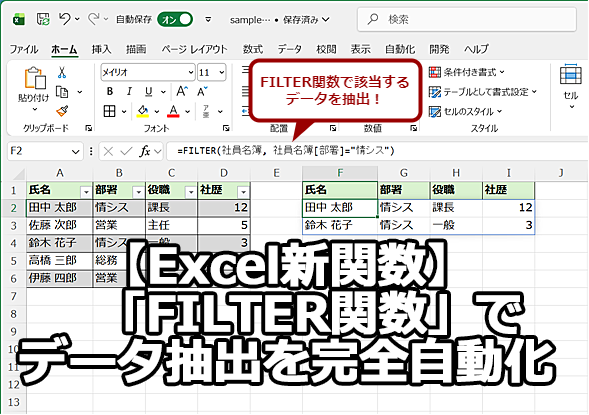Open the 社歴 column filter dropdown
Image resolution: width=589 pixels, height=415 pixels.
(243, 192)
